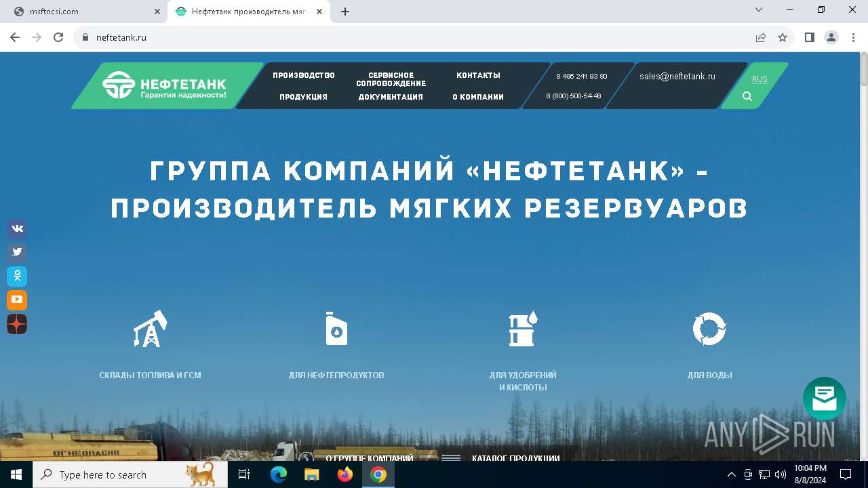Open Windows Start menu

click(16, 475)
